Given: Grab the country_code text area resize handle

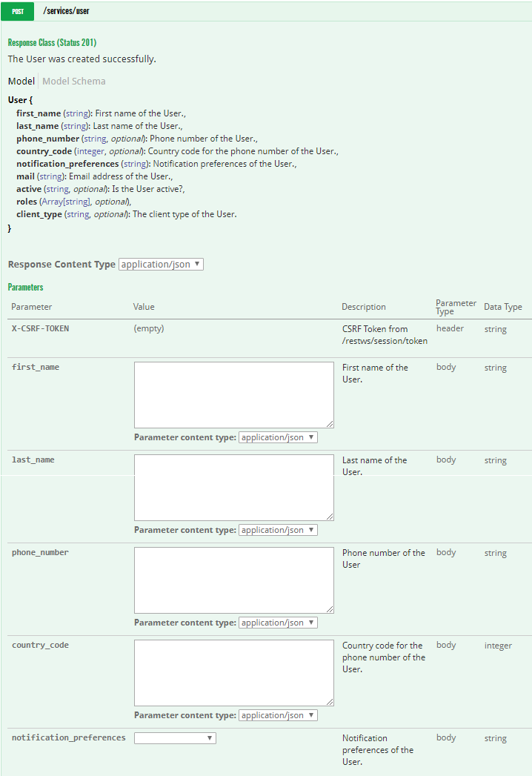Looking at the screenshot, I should (x=330, y=702).
